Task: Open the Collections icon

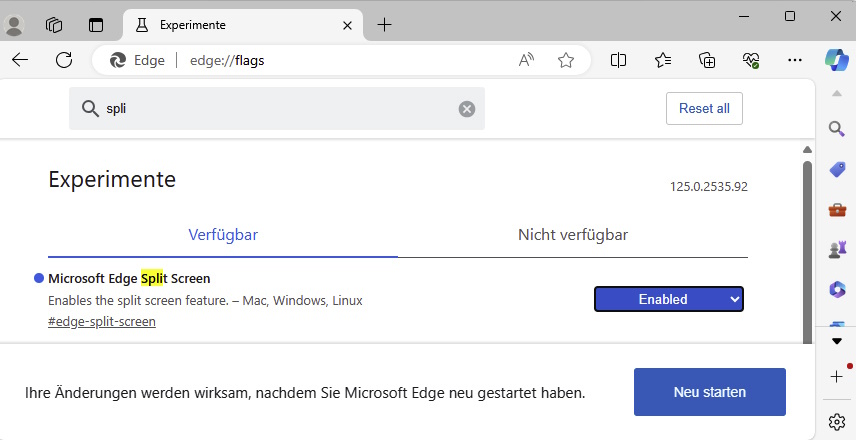Action: 707,60
